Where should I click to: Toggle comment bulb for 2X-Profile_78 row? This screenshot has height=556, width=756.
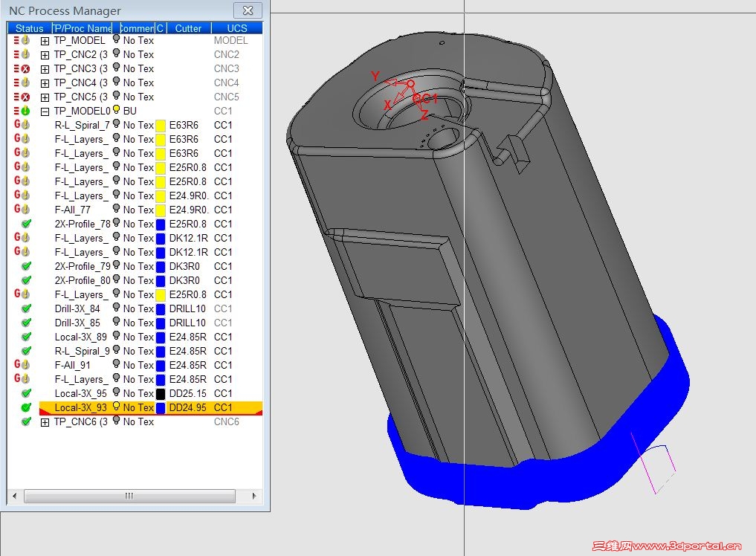[x=116, y=223]
